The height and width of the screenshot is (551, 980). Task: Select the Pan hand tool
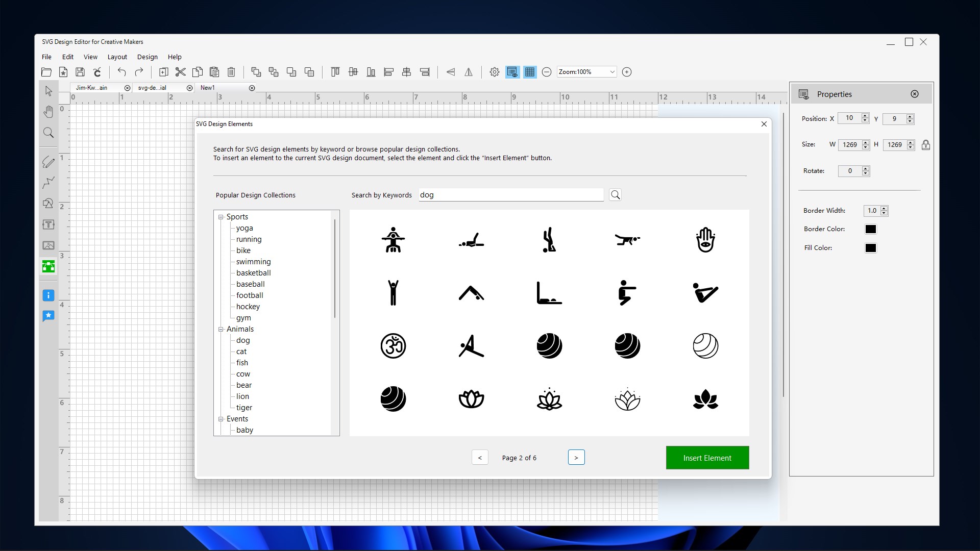pyautogui.click(x=48, y=112)
